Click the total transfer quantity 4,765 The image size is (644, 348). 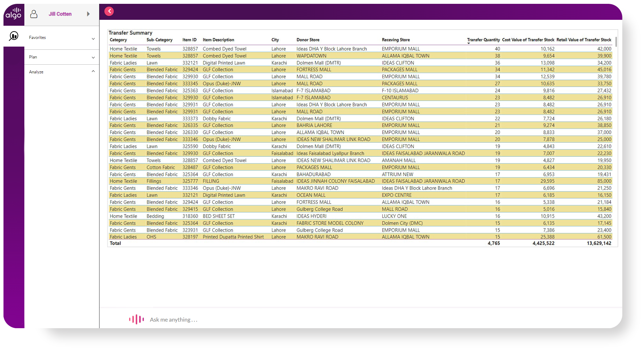pyautogui.click(x=494, y=243)
